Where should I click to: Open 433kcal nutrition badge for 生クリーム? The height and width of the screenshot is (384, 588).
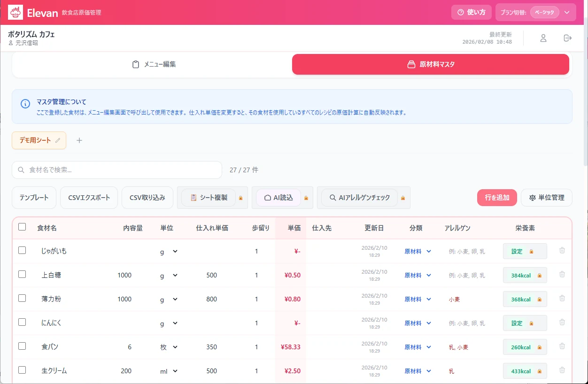525,371
